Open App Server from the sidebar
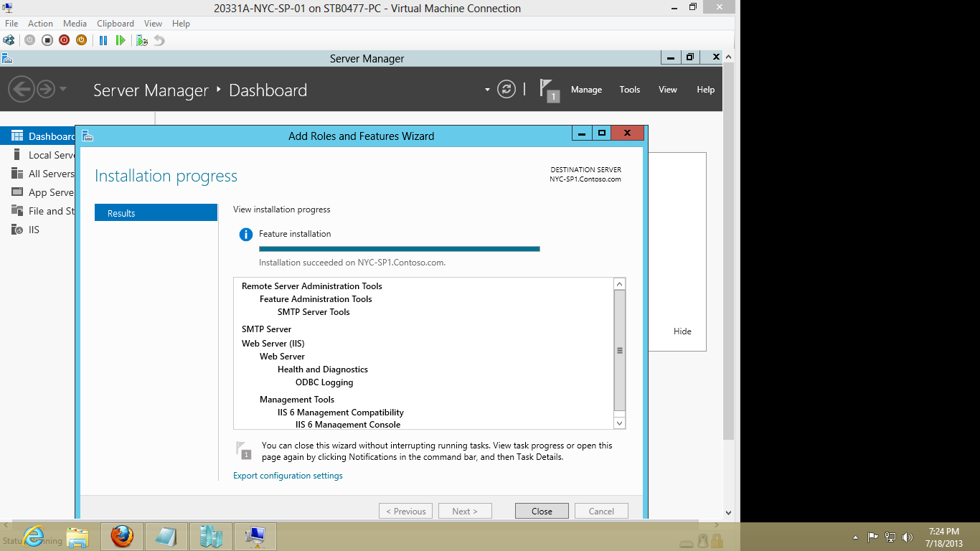 (x=37, y=192)
